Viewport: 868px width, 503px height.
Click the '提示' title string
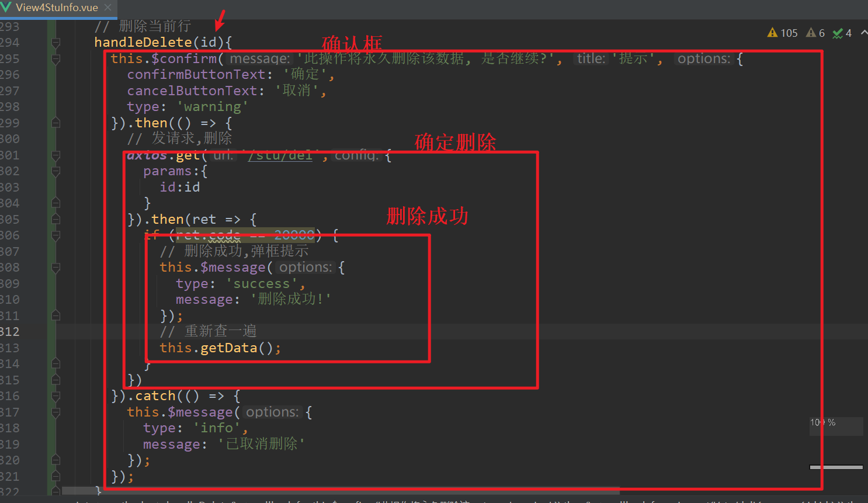[x=633, y=59]
